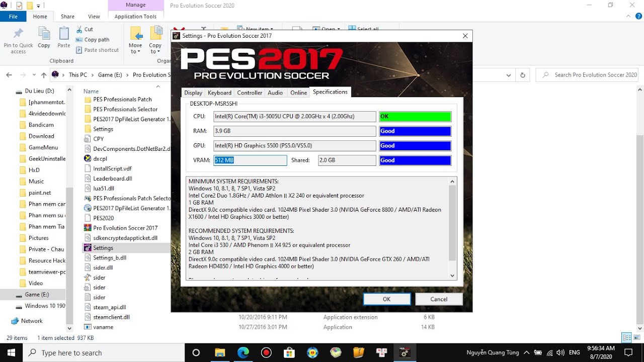Select Pro Evolution Soccer 2017 application icon
644x362 pixels.
point(88,228)
